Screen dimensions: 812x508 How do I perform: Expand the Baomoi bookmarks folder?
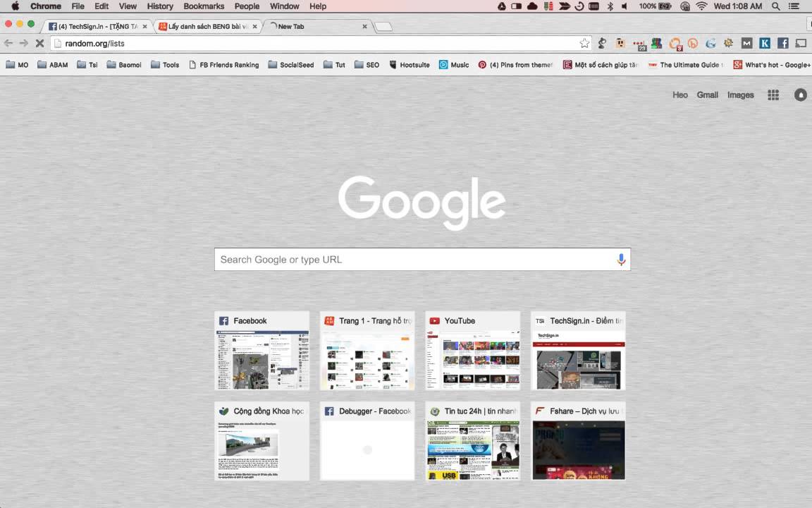(x=124, y=65)
